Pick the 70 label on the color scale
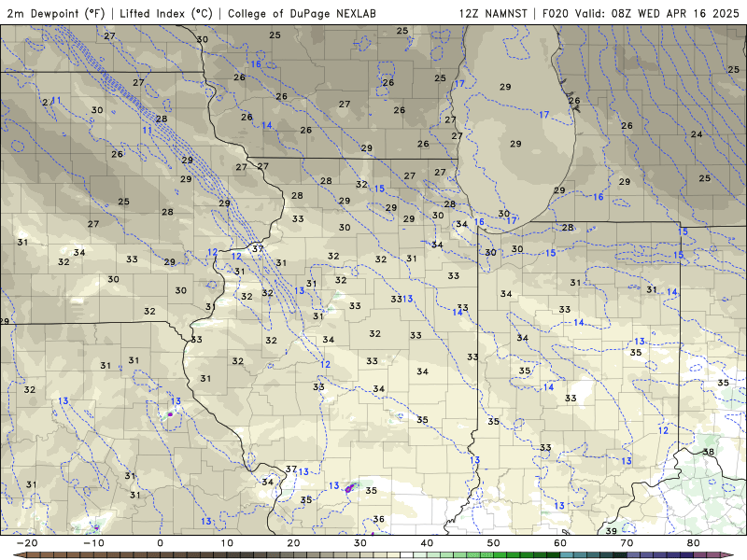Screen dimensions: 747x560 (x=627, y=543)
